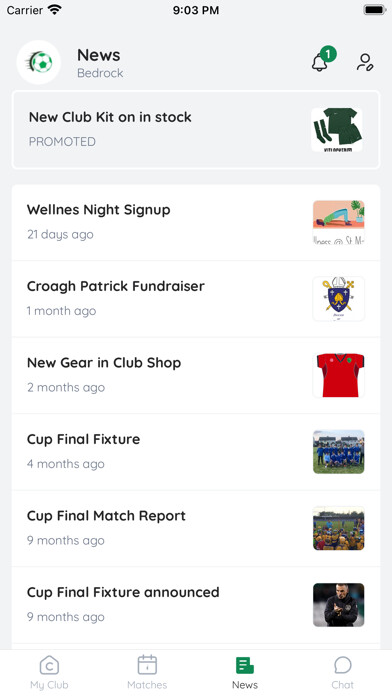Open notifications bell icon

click(320, 63)
